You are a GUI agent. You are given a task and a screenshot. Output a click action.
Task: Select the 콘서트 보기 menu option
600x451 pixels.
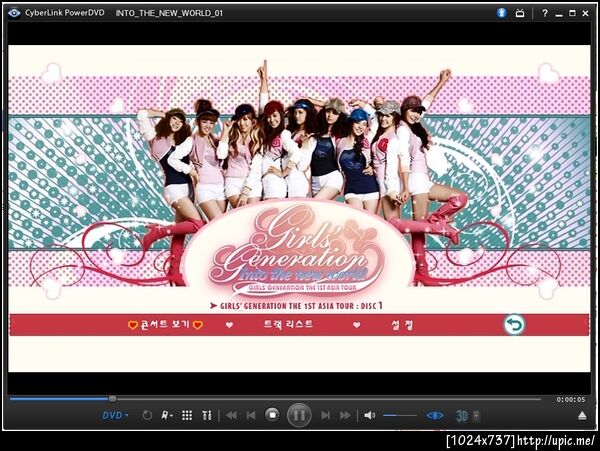click(x=165, y=325)
